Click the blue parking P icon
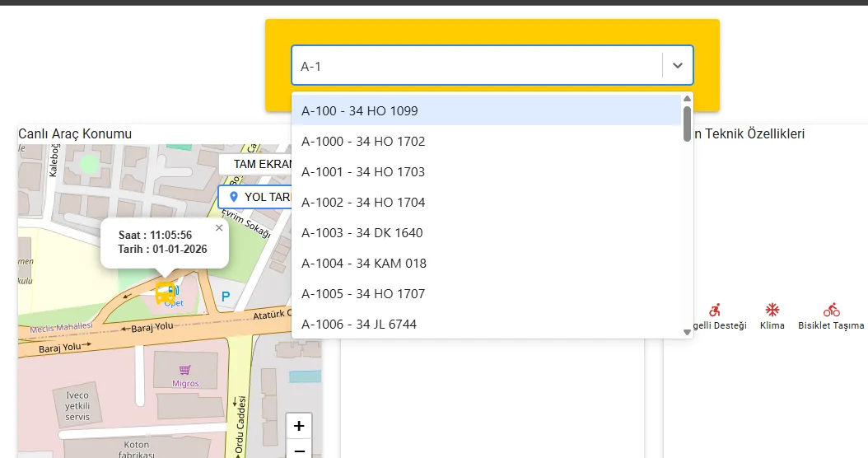The width and height of the screenshot is (868, 458). (226, 296)
